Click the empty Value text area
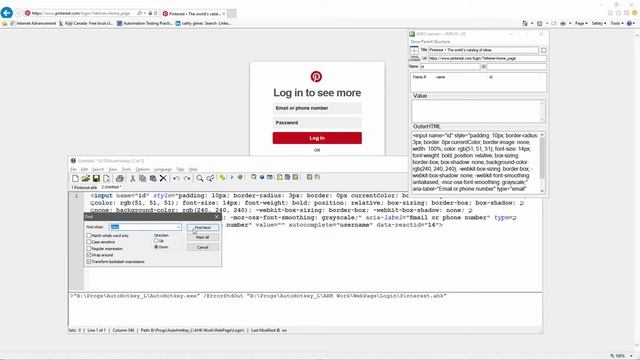The width and height of the screenshot is (640, 360). [x=476, y=111]
